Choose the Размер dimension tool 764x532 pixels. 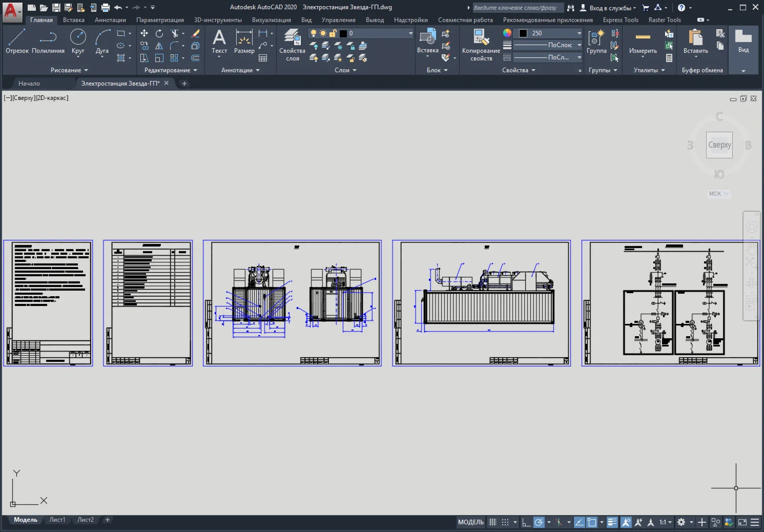click(x=244, y=42)
